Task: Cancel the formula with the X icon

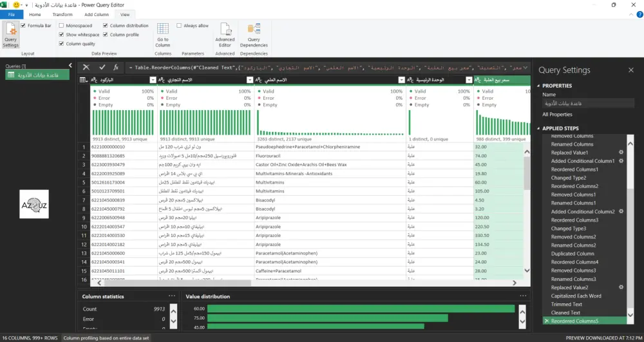Action: (x=86, y=68)
